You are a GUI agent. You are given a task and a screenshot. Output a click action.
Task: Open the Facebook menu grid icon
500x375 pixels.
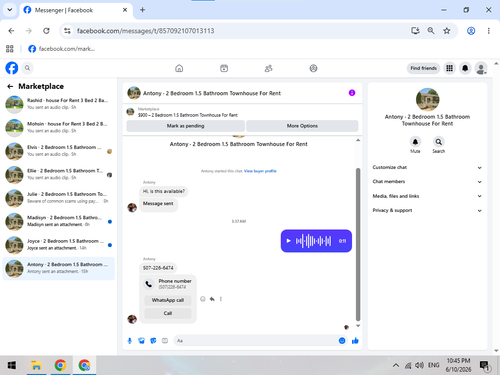coord(449,68)
